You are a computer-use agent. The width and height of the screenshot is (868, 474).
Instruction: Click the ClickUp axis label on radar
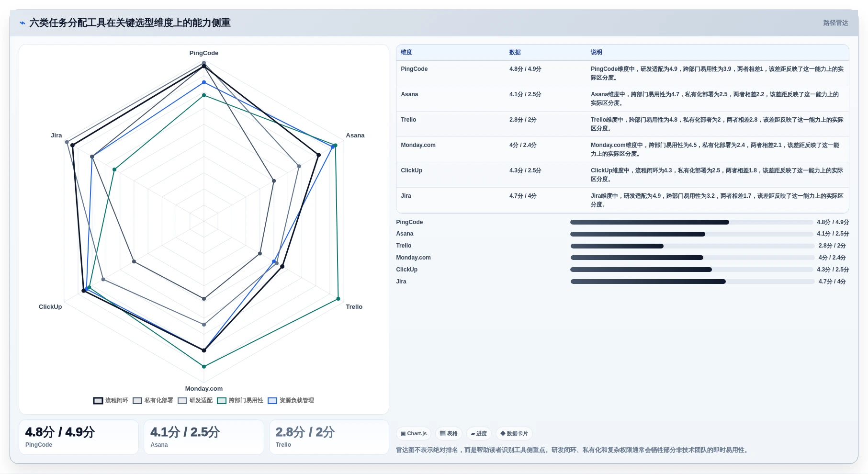pyautogui.click(x=50, y=307)
